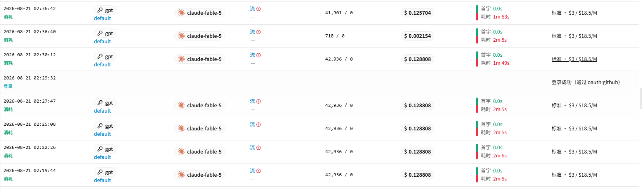Click the gpt token tag in 02:19:44 row
Image resolution: width=644 pixels, height=189 pixels.
[105, 172]
